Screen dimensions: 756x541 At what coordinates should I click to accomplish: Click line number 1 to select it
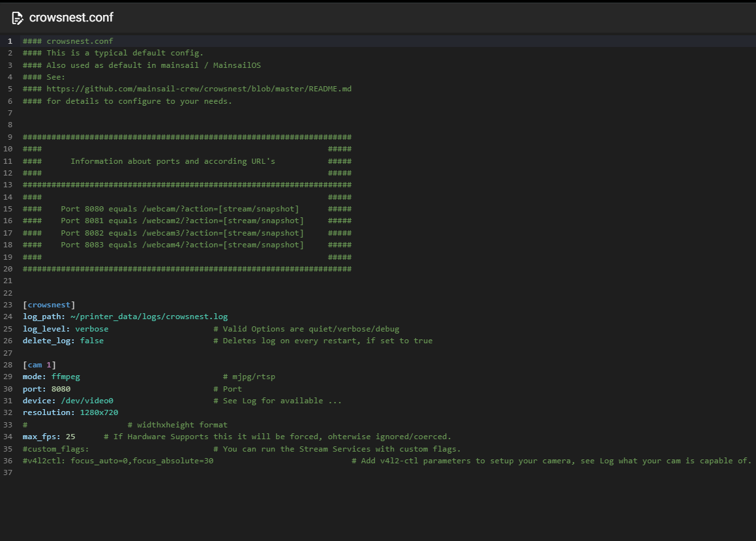click(9, 40)
